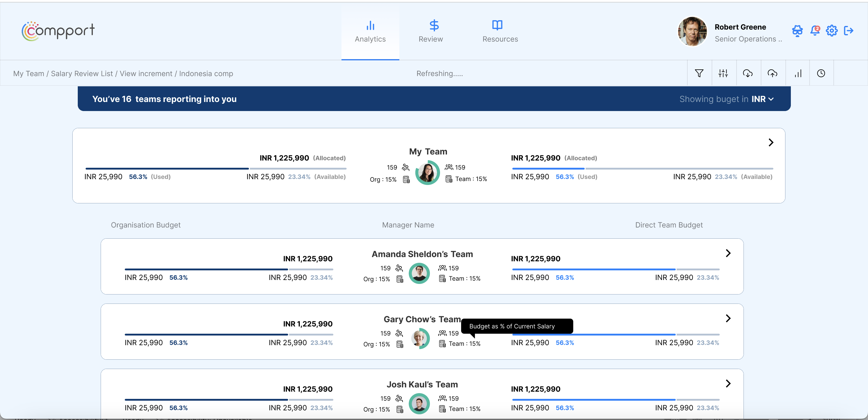Open settings via the gear icon
868x420 pixels.
pyautogui.click(x=832, y=31)
